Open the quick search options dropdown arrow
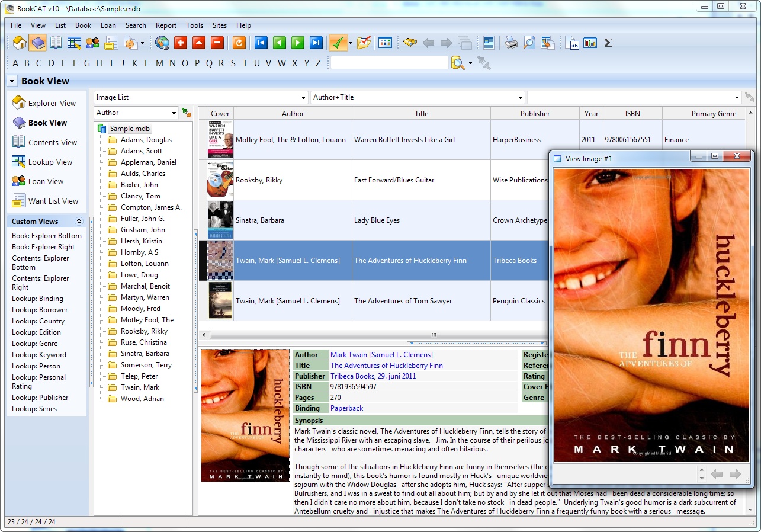 coord(470,63)
